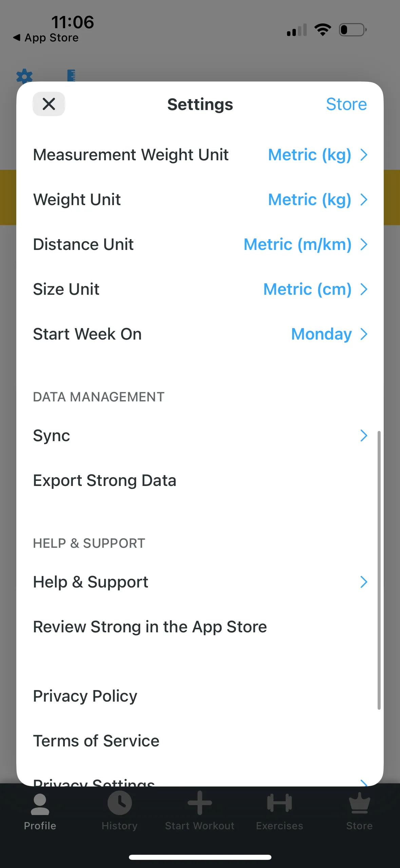Open Privacy Policy
400x868 pixels.
pos(85,696)
